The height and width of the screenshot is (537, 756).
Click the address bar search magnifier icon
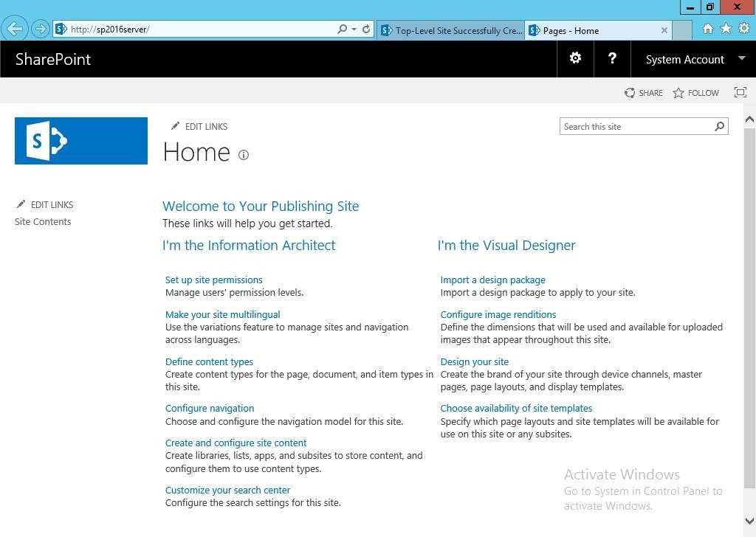click(342, 29)
